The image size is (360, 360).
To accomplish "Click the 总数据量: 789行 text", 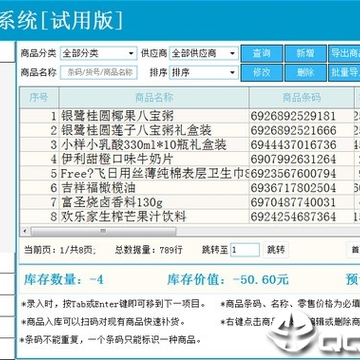I will (x=149, y=250).
